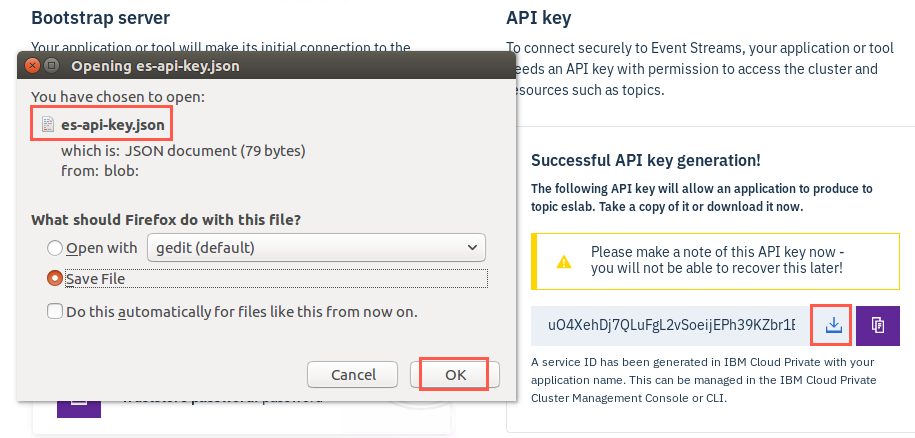The image size is (915, 438).
Task: Enable Do this automatically checkbox
Action: [55, 311]
